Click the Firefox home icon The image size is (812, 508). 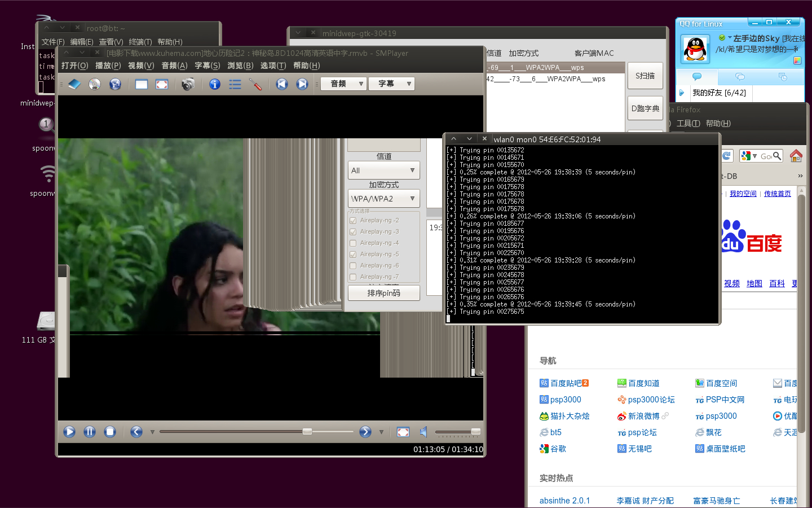[796, 156]
